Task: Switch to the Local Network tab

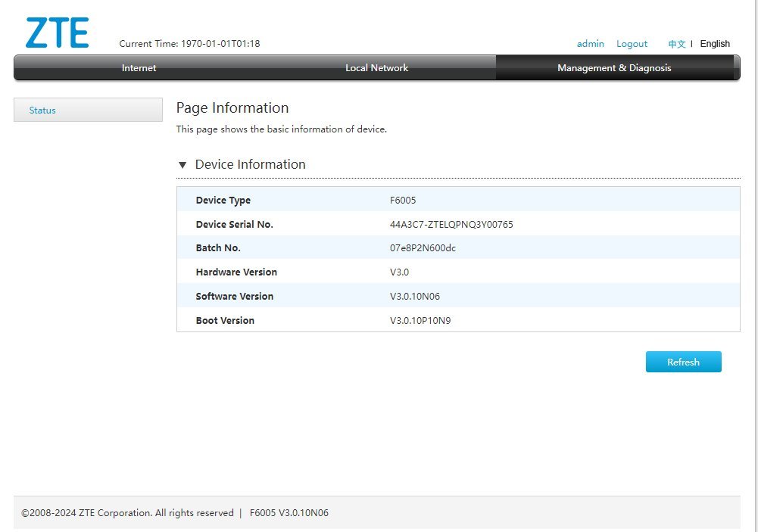Action: (x=376, y=68)
